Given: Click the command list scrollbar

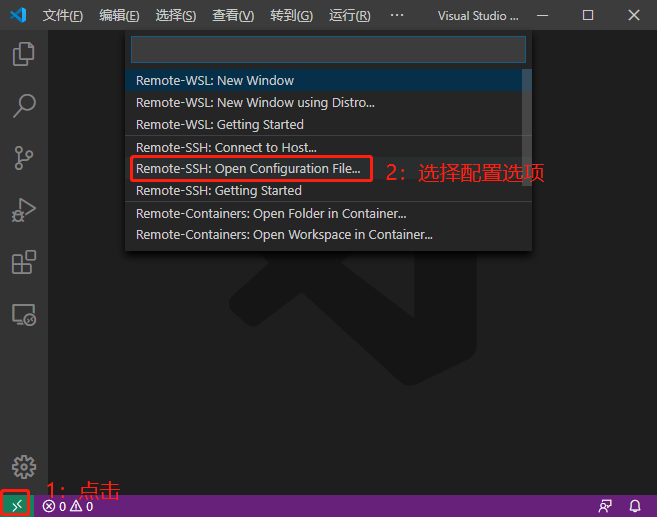Looking at the screenshot, I should [x=527, y=127].
